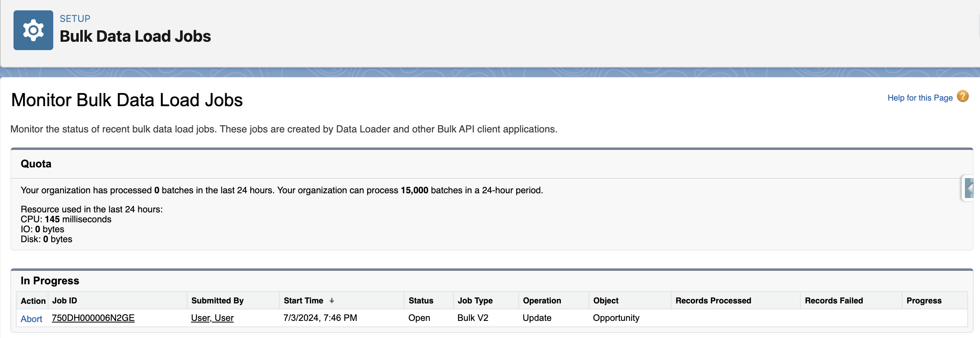The image size is (980, 338).
Task: Sort by Object column header
Action: [x=606, y=301]
